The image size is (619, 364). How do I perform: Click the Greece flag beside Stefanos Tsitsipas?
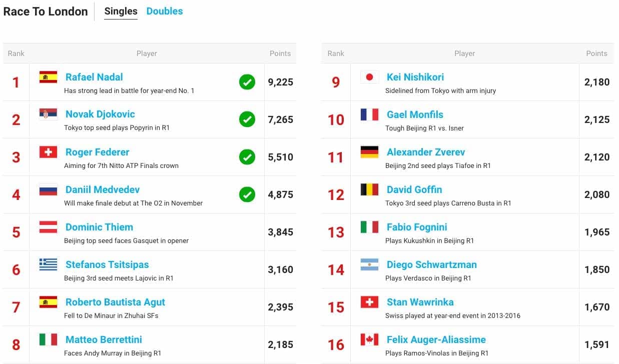coord(48,264)
